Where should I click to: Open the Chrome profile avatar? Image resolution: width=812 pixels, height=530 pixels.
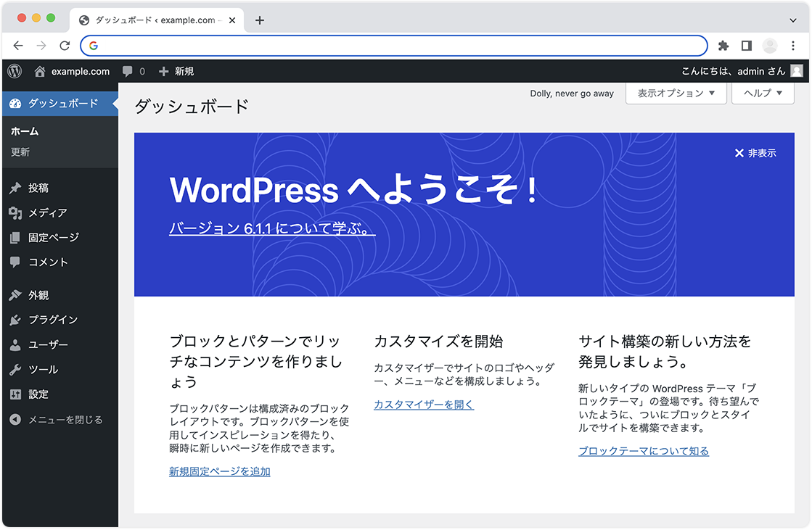pos(770,46)
